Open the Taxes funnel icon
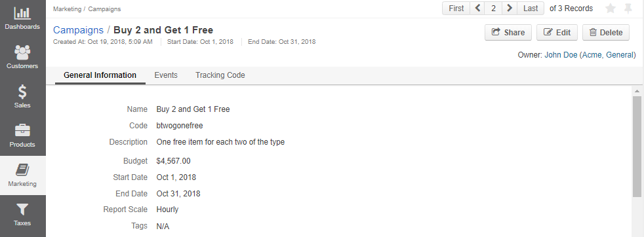644x237 pixels. pyautogui.click(x=22, y=210)
